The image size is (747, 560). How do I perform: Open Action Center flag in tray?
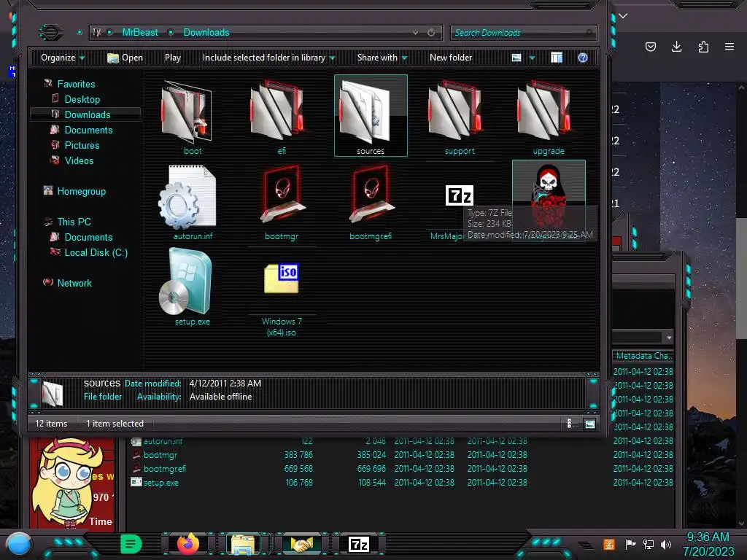click(630, 544)
